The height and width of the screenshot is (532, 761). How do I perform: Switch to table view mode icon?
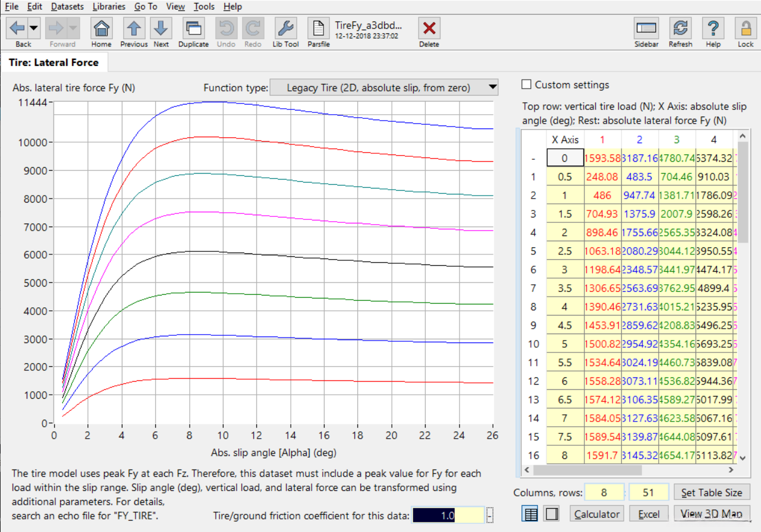(530, 514)
